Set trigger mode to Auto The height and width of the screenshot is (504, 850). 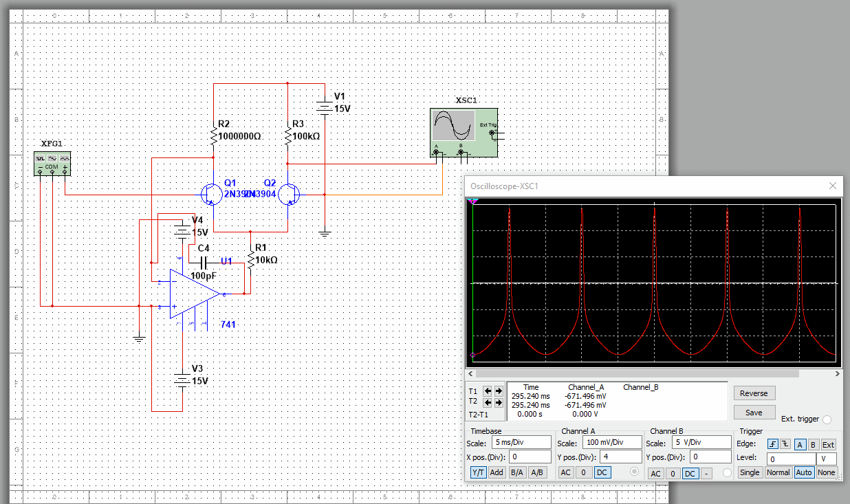click(803, 472)
